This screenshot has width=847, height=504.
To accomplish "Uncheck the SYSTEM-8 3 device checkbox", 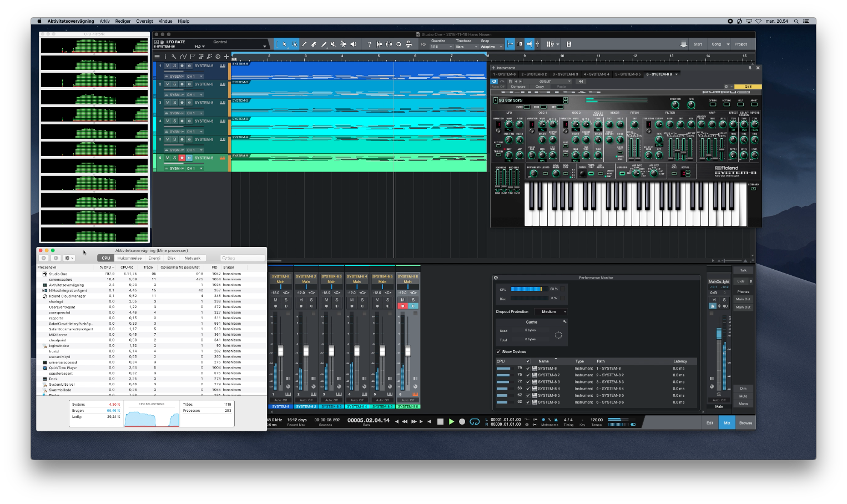I will tap(528, 382).
